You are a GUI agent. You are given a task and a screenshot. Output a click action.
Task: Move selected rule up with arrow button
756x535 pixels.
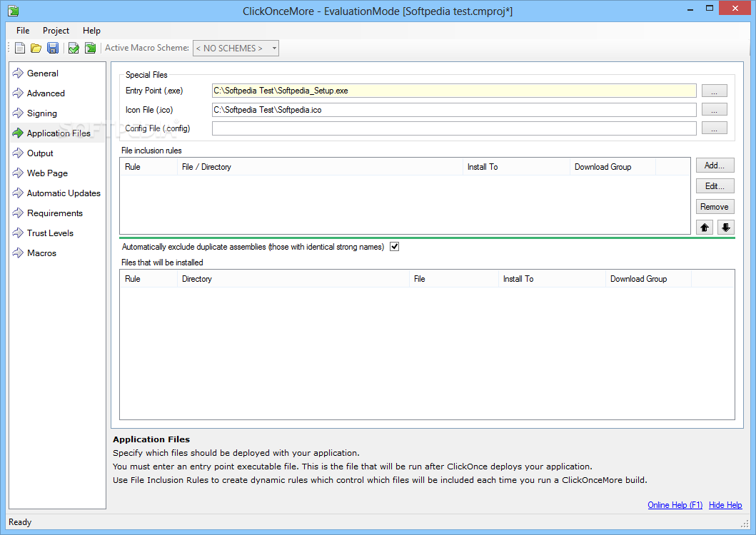coord(705,227)
